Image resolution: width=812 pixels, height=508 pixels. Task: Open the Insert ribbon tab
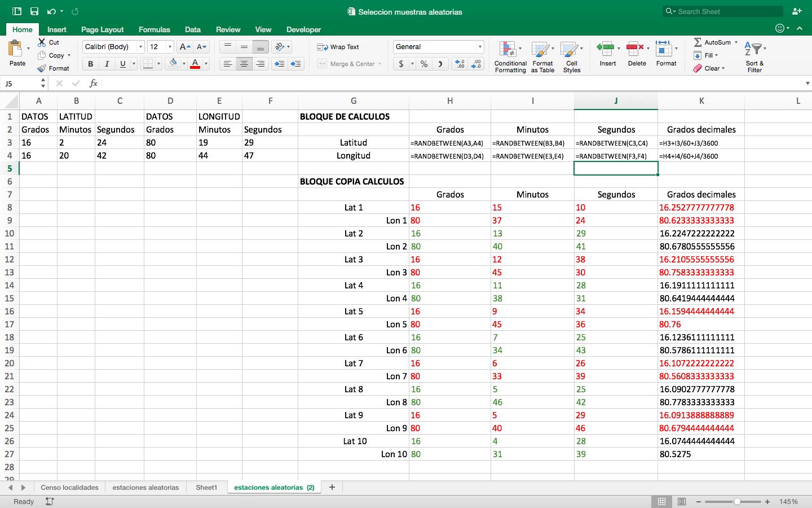coord(57,29)
